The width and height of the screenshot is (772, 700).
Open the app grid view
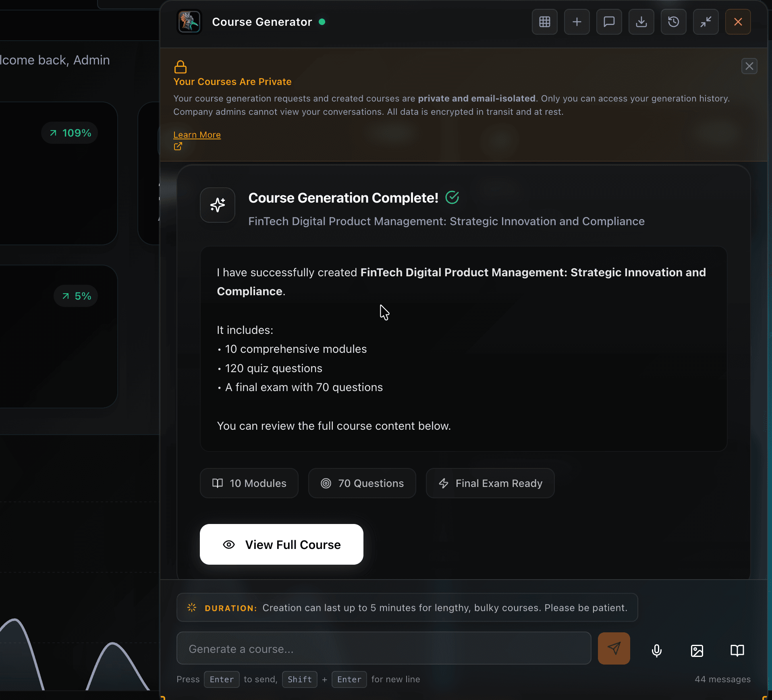(544, 22)
